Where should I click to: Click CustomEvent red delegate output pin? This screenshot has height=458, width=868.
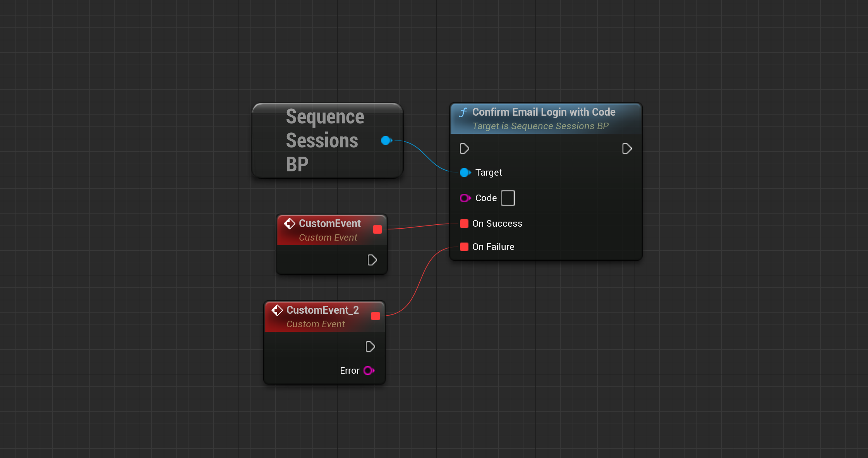pos(377,229)
